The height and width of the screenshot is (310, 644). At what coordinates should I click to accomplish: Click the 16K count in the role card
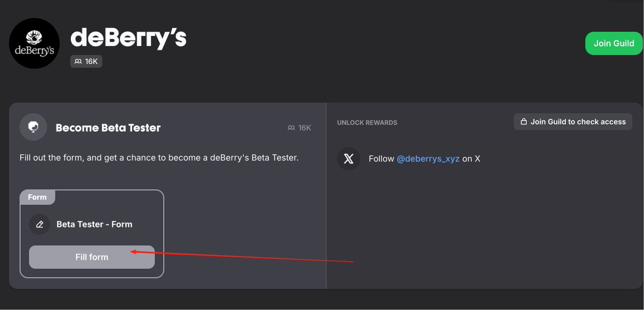pos(304,128)
